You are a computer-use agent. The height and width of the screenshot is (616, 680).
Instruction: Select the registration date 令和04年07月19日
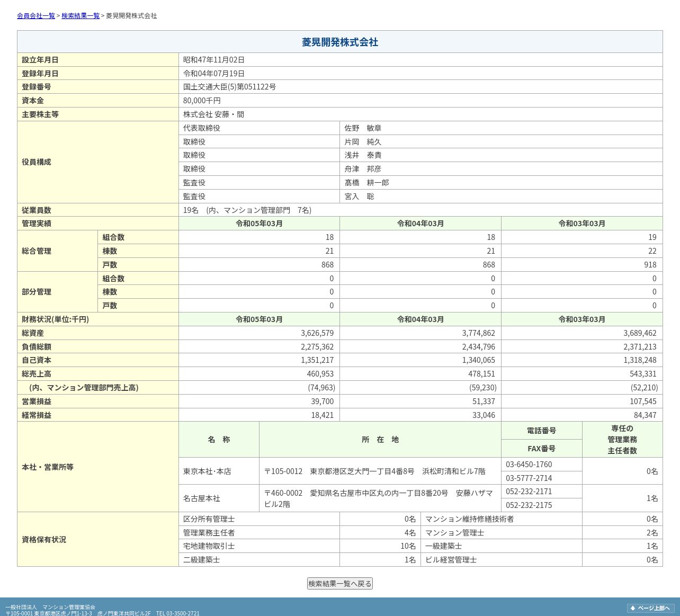point(214,74)
